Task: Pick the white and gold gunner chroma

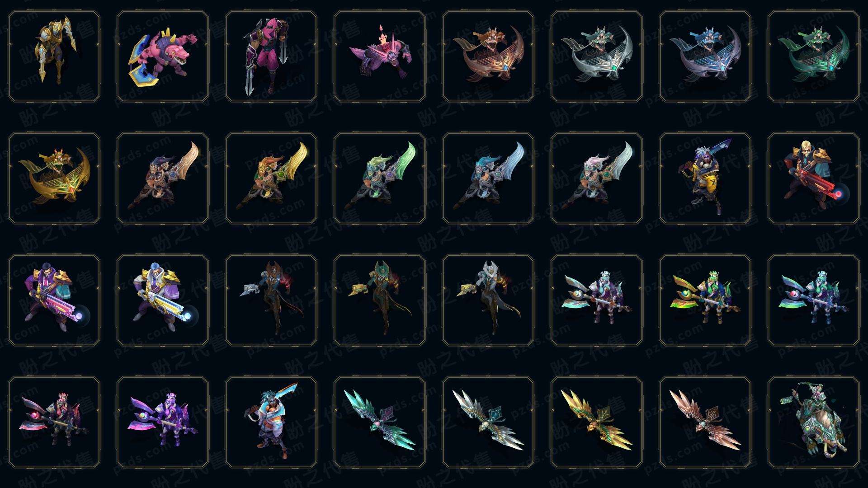Action: [x=163, y=300]
